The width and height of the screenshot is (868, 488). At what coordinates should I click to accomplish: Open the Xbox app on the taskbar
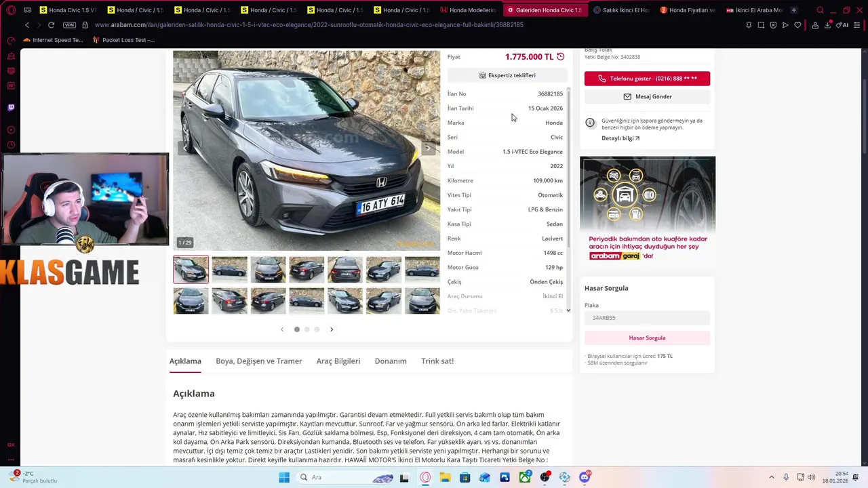click(525, 477)
